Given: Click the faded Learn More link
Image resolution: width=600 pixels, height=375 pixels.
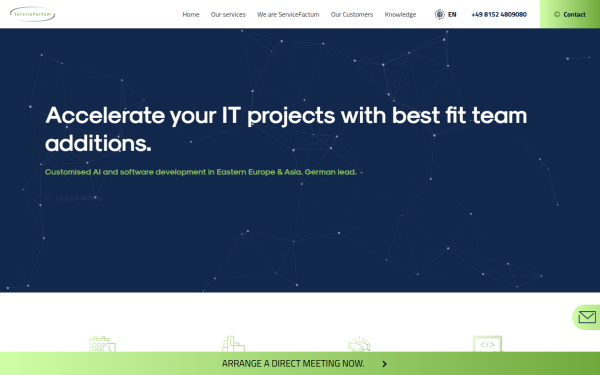Looking at the screenshot, I should pos(73,198).
